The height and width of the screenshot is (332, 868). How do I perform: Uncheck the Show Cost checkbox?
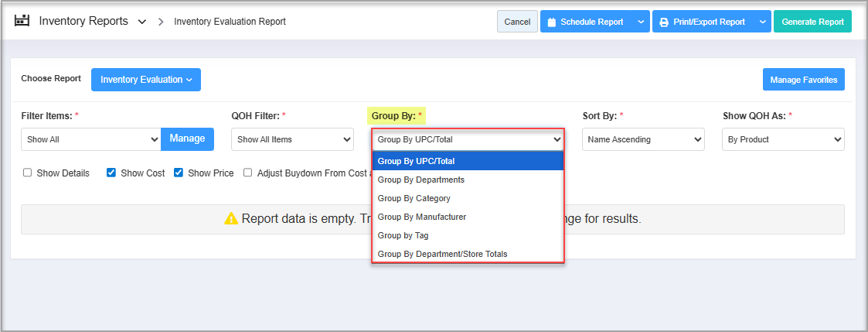[x=111, y=173]
